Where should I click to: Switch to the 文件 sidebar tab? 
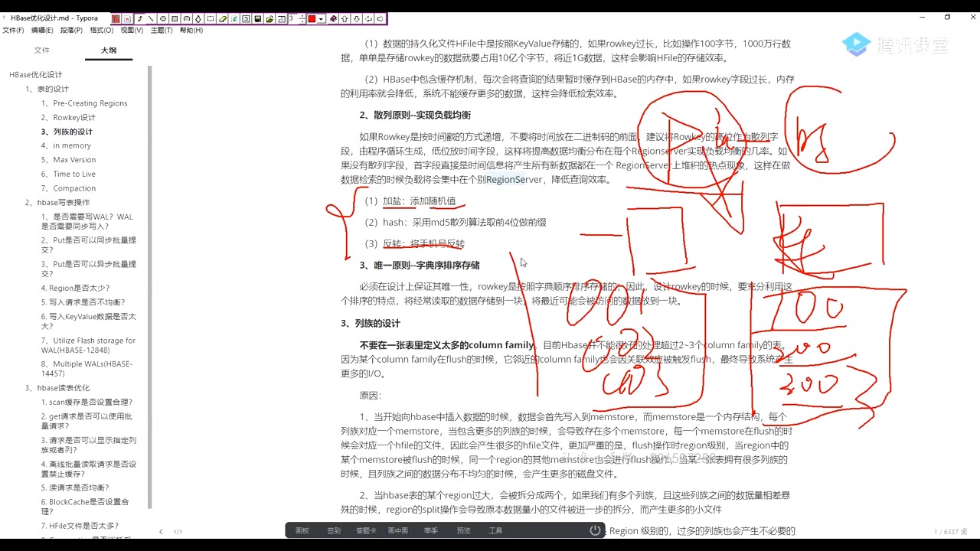tap(41, 51)
